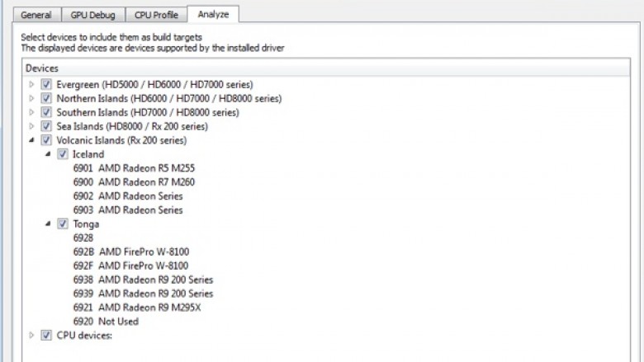Viewport: 644px width, 362px height.
Task: Uncheck the Iceland checkbox
Action: click(63, 154)
